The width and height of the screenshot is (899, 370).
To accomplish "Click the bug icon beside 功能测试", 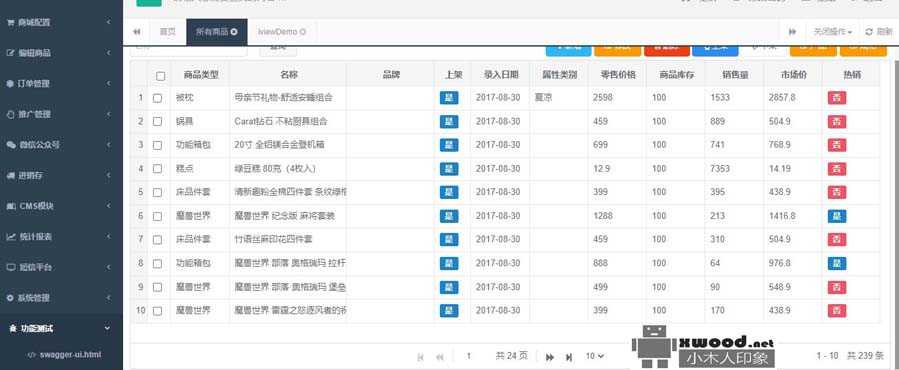I will coord(13,329).
